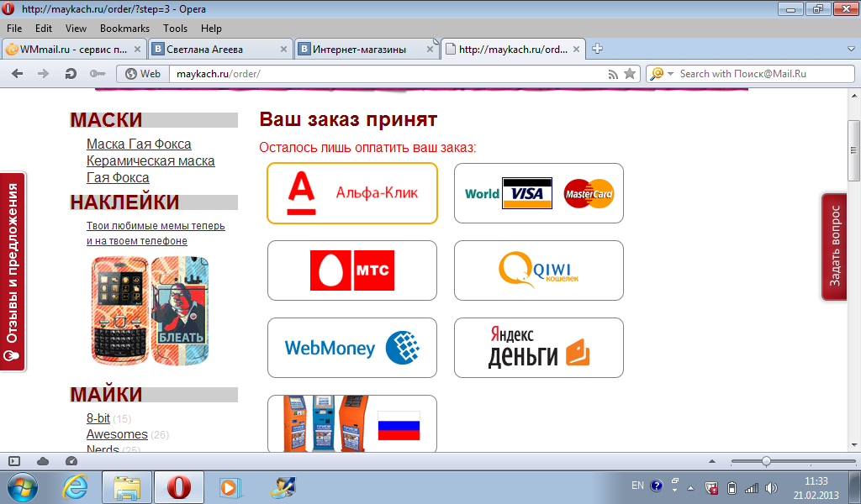861x504 pixels.
Task: Open Windows Explorer folder in taskbar
Action: (x=127, y=487)
